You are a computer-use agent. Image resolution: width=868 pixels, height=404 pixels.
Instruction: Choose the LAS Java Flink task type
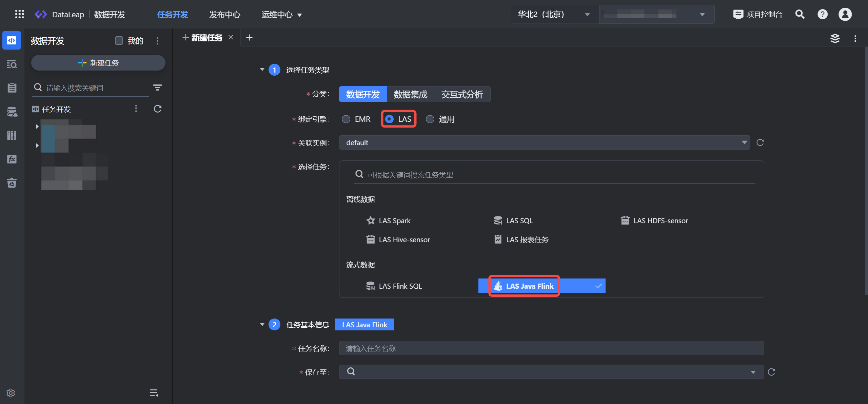click(x=542, y=286)
